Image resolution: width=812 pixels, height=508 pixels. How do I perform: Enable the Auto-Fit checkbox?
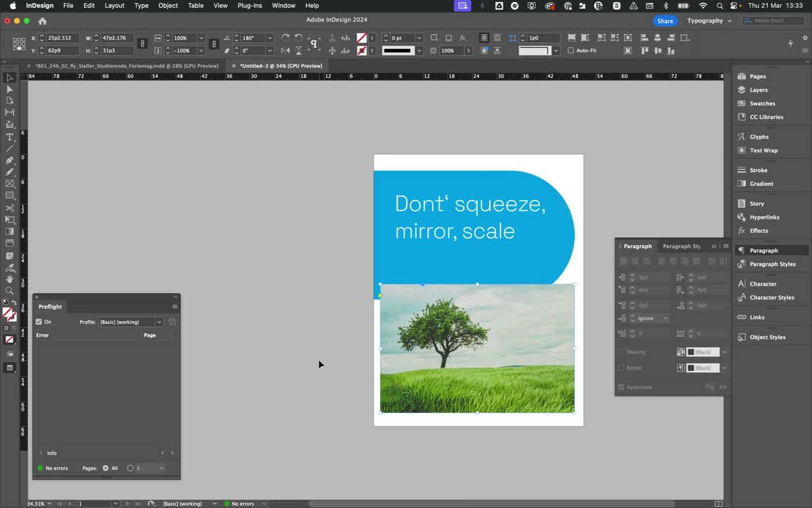(x=571, y=51)
